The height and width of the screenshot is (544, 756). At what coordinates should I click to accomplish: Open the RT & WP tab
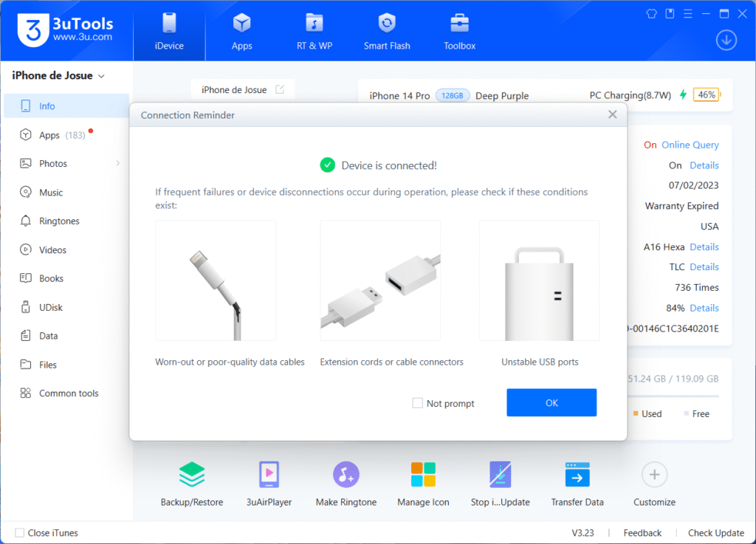tap(315, 32)
